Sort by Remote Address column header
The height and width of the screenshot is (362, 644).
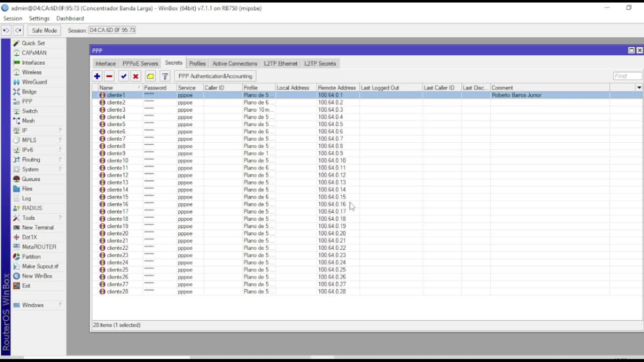point(337,87)
